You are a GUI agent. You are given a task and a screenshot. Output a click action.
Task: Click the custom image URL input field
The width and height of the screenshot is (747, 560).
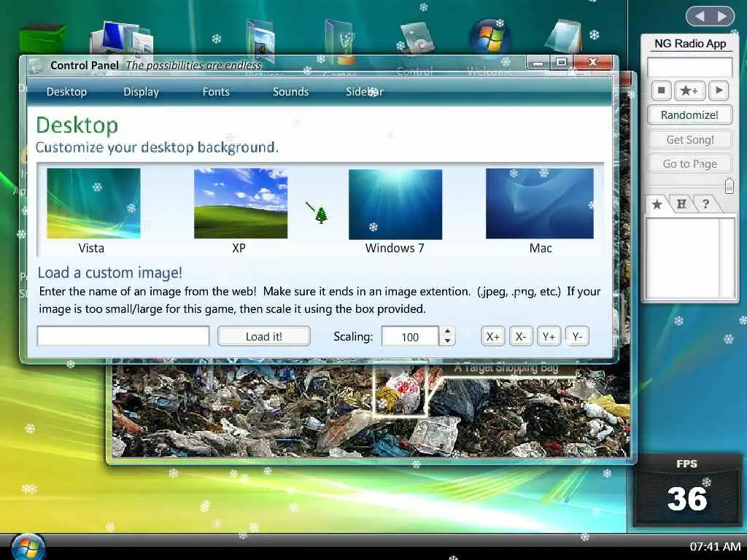123,336
